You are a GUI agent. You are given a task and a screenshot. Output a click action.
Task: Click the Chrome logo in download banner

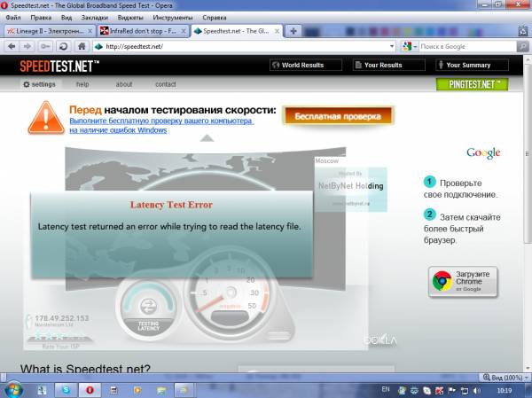coord(442,281)
